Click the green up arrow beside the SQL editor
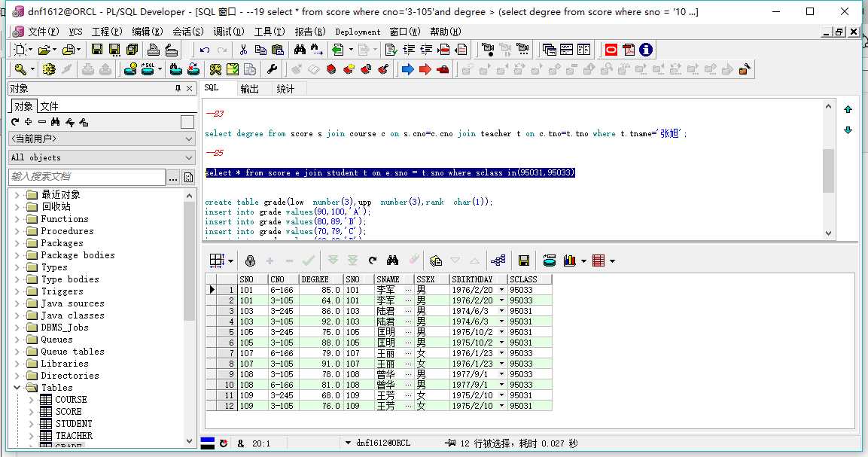 (x=848, y=109)
